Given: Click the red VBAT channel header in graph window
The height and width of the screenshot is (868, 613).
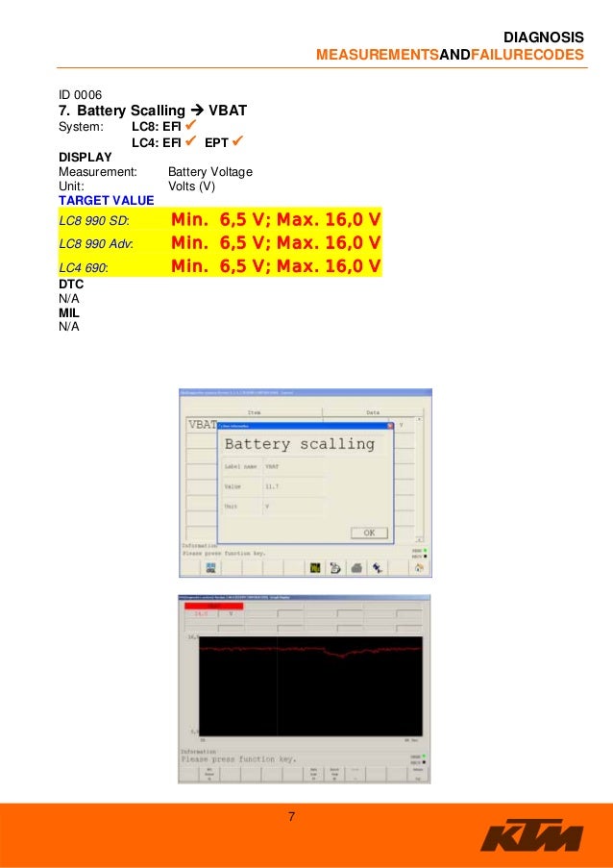Looking at the screenshot, I should coord(213,606).
